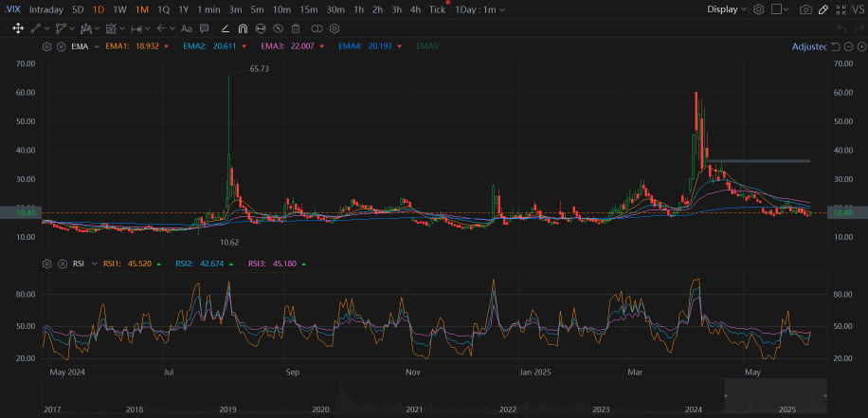This screenshot has height=418, width=868.
Task: Hide all drawings with eye icon
Action: pyautogui.click(x=279, y=28)
